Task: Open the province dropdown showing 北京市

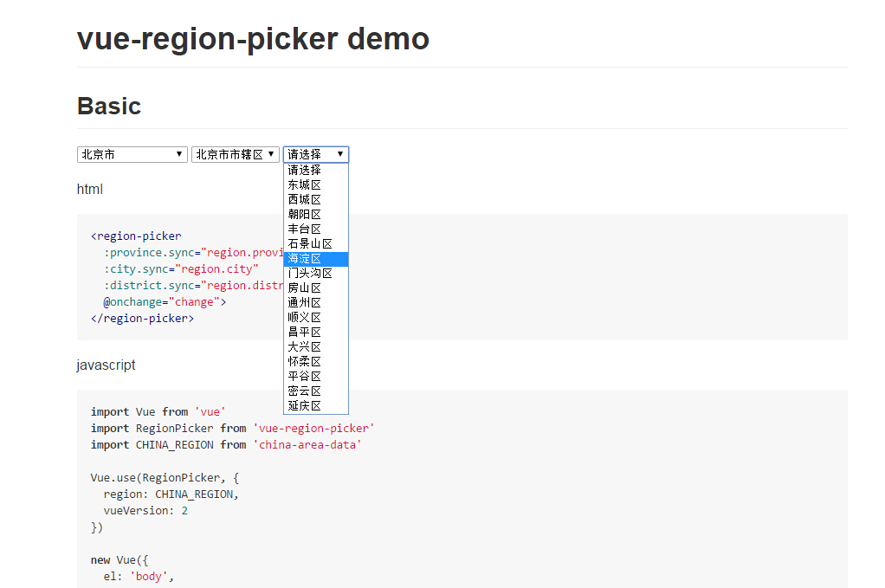Action: (132, 154)
